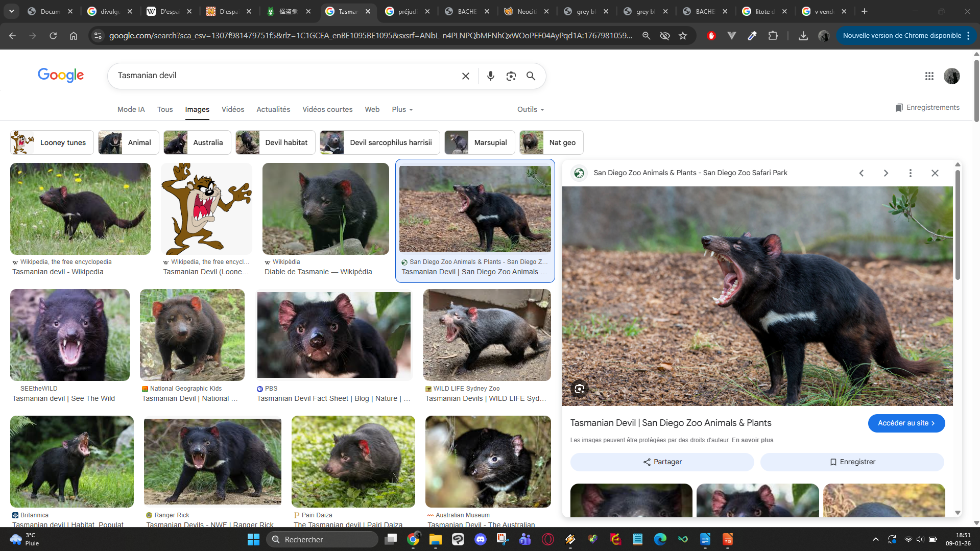Viewport: 980px width, 551px height.
Task: Open the preview panel three-dot menu
Action: coord(910,173)
